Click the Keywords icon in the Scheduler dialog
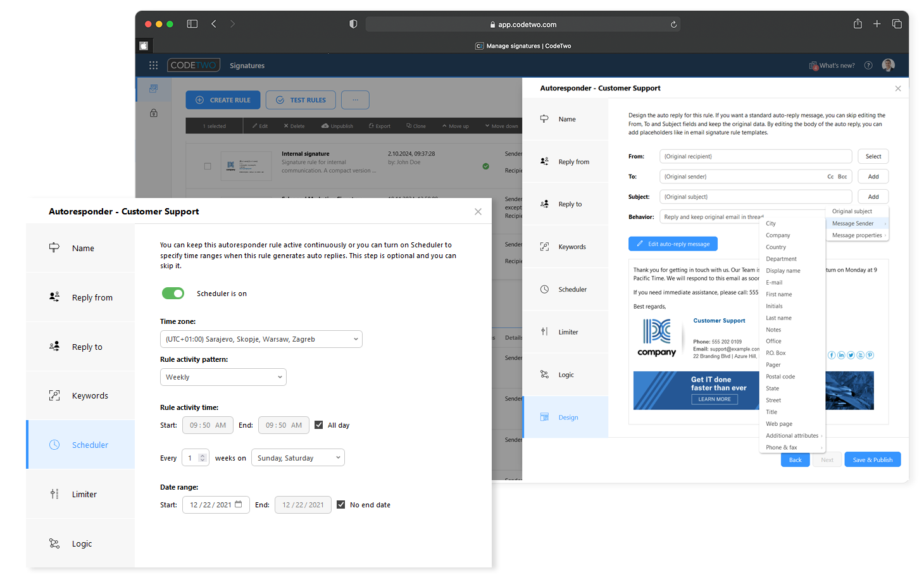 click(54, 395)
